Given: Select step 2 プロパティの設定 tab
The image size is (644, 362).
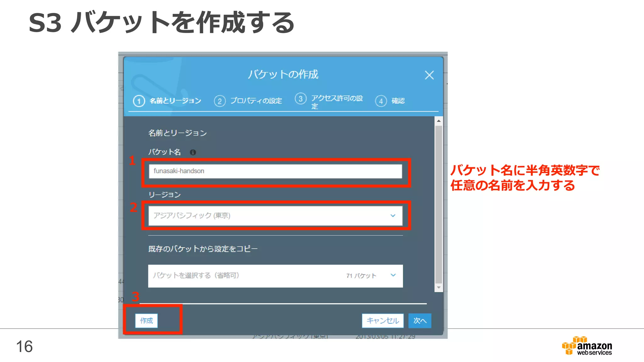Looking at the screenshot, I should coord(248,101).
